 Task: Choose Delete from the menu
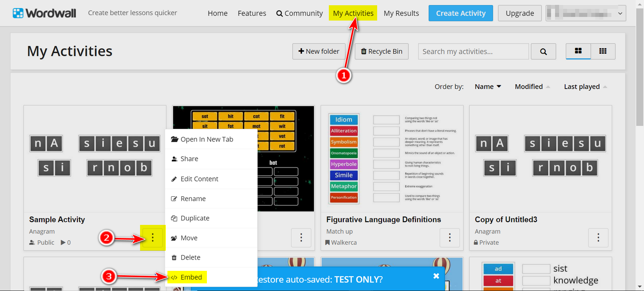click(x=211, y=257)
